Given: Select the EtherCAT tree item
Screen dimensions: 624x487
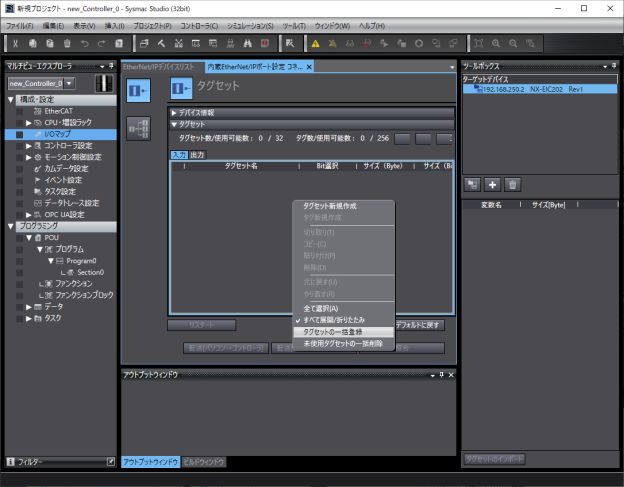Looking at the screenshot, I should pos(58,111).
